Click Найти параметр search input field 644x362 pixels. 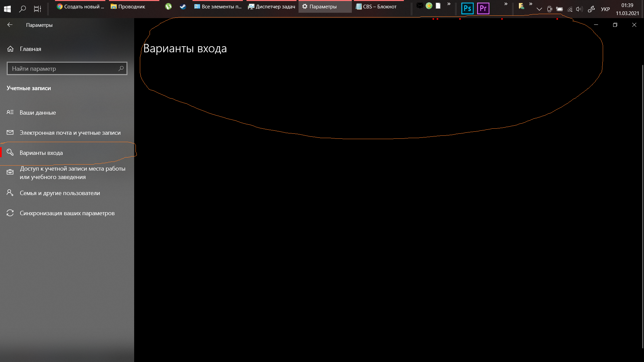click(x=67, y=68)
